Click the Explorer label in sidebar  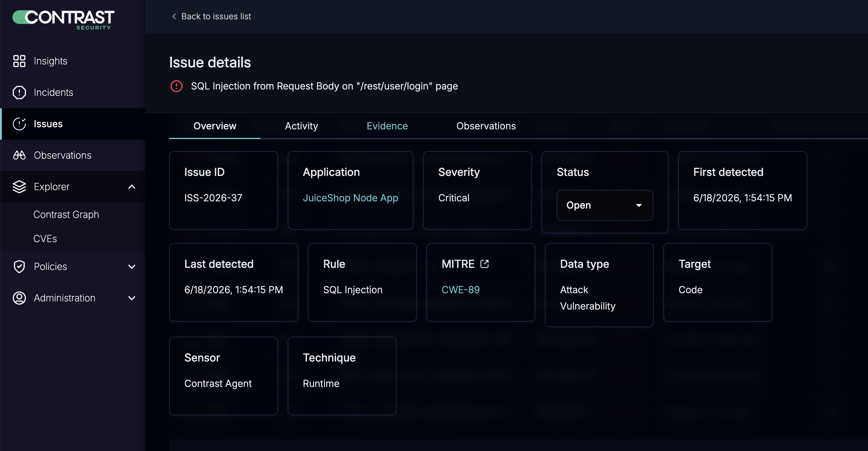(x=52, y=187)
